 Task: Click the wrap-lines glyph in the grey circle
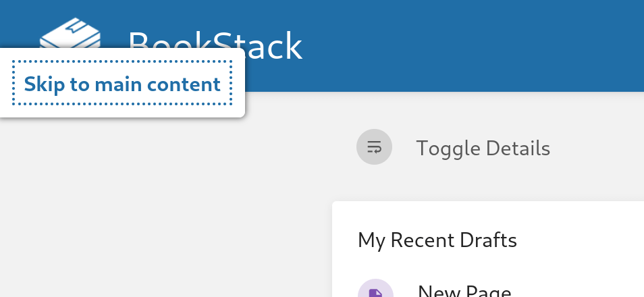pyautogui.click(x=374, y=146)
